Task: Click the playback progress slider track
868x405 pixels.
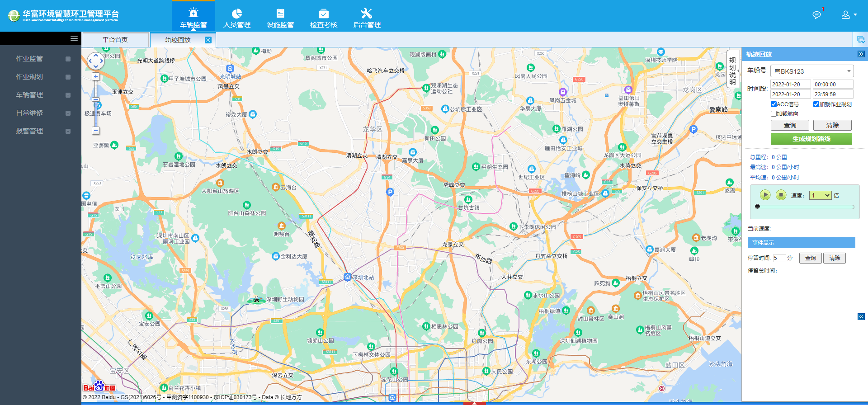Action: tap(806, 207)
